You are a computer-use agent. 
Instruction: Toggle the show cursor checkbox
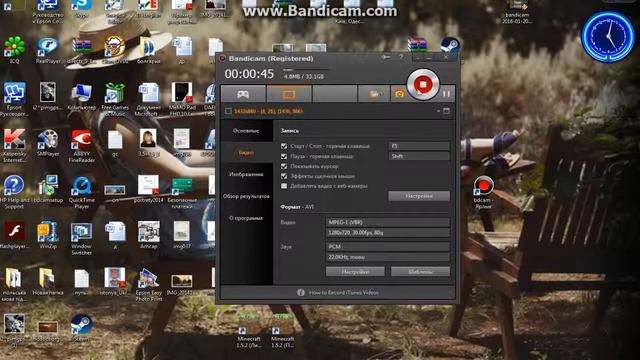click(x=284, y=166)
